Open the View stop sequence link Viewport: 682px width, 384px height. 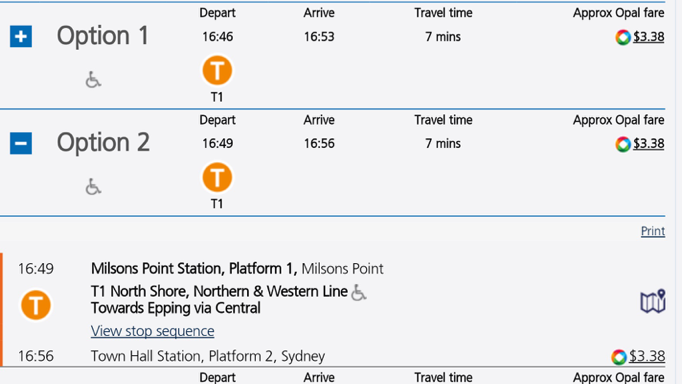pyautogui.click(x=153, y=331)
